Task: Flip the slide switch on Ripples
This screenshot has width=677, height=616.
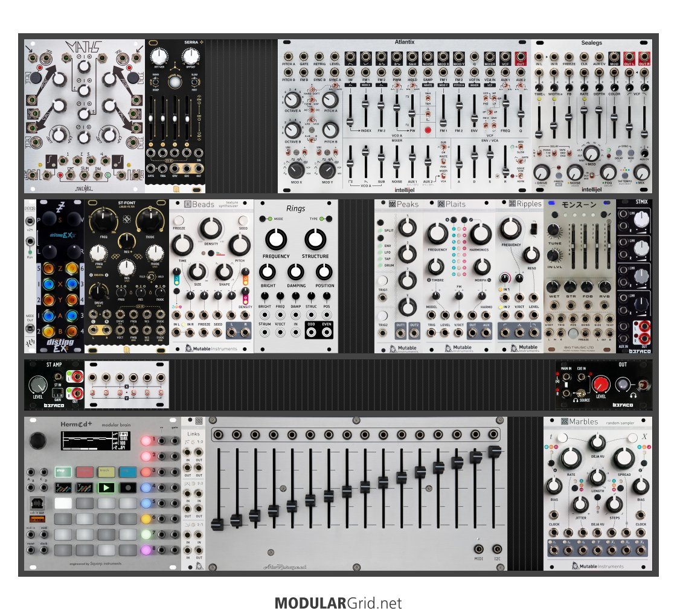Action: pos(534,228)
